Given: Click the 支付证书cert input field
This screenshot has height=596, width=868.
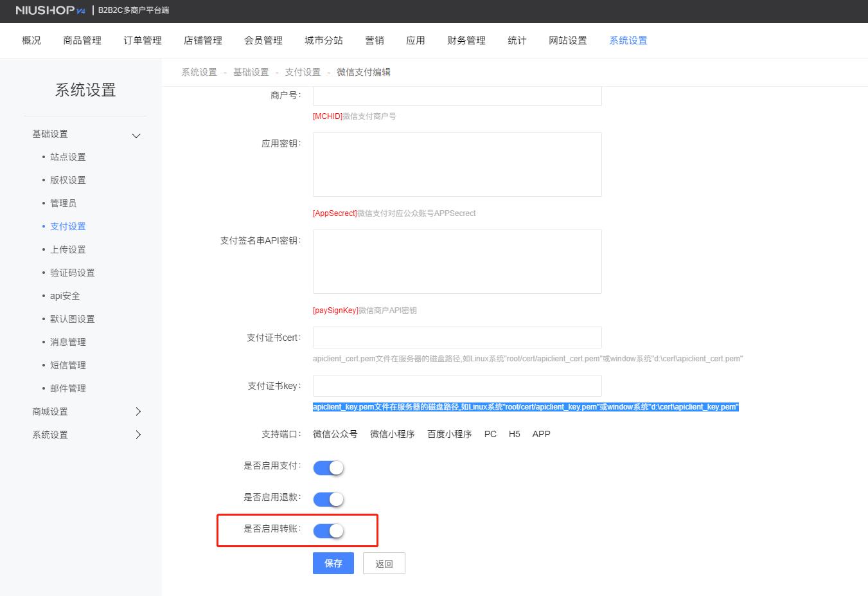Looking at the screenshot, I should point(456,337).
